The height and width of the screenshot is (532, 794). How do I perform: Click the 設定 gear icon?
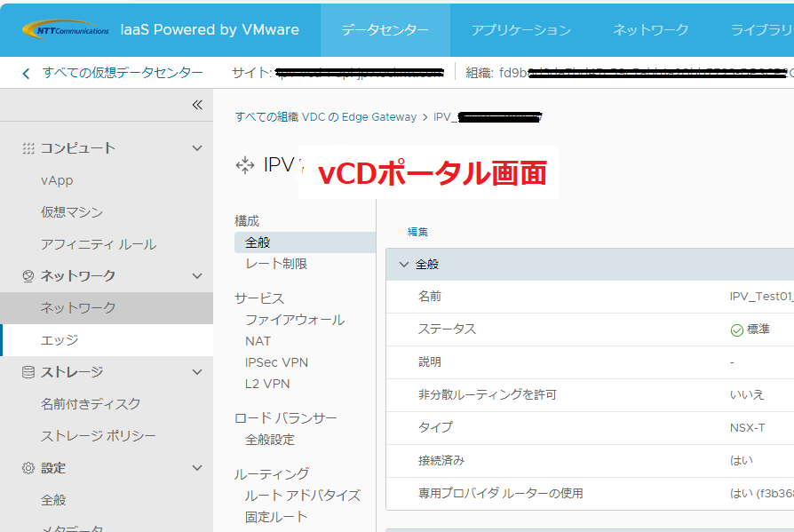(28, 468)
